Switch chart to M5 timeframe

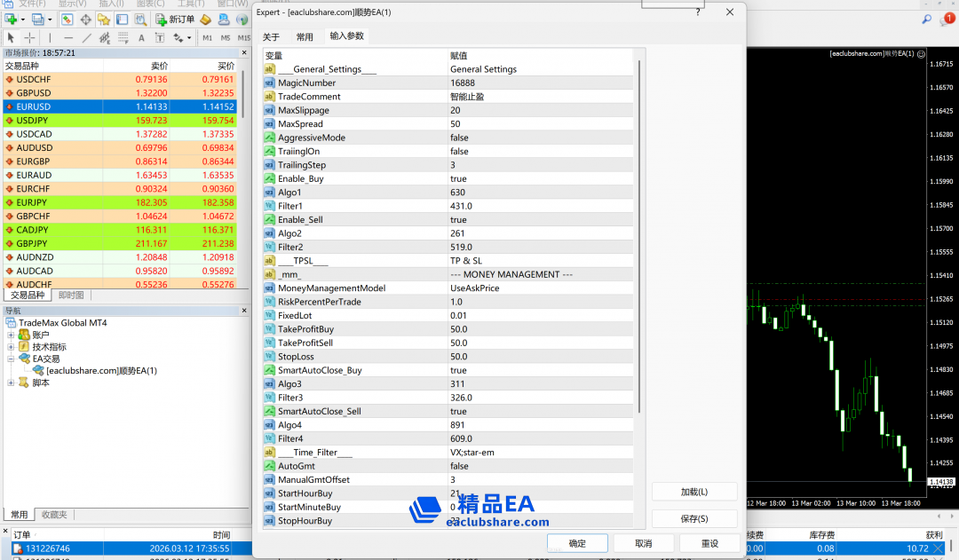226,38
